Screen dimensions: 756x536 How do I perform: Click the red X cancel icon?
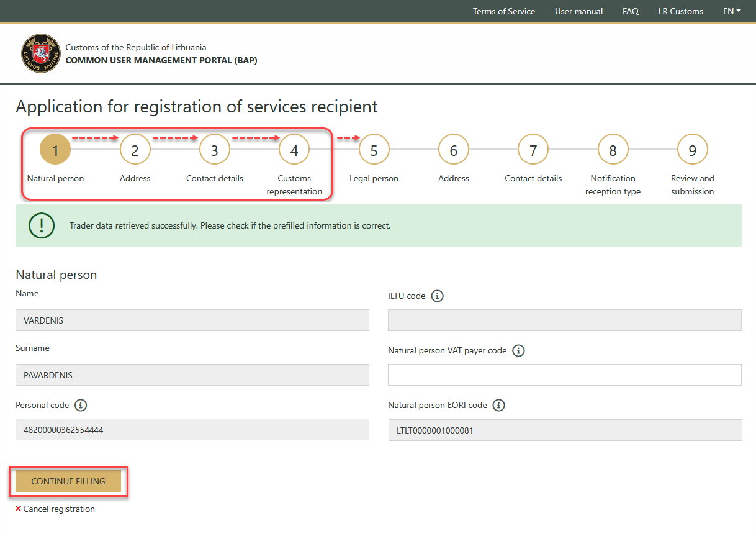19,509
